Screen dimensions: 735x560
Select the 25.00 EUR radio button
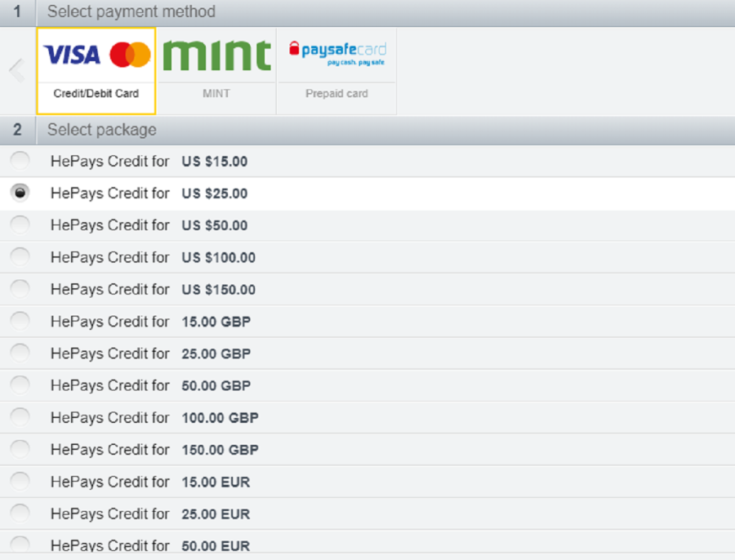click(20, 513)
